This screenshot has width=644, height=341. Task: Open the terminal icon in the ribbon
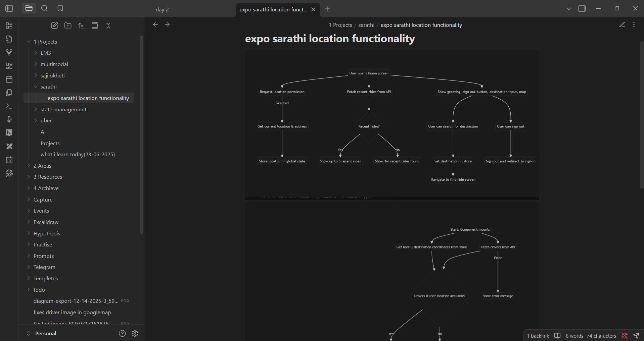point(9,106)
